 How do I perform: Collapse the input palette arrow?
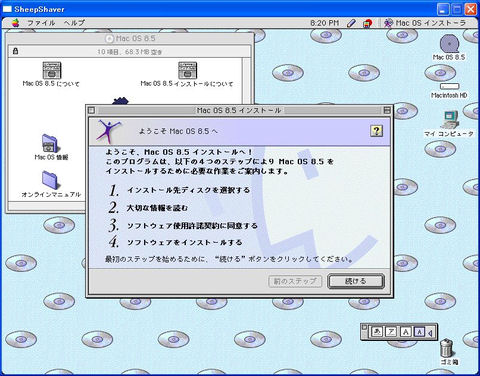tap(430, 333)
